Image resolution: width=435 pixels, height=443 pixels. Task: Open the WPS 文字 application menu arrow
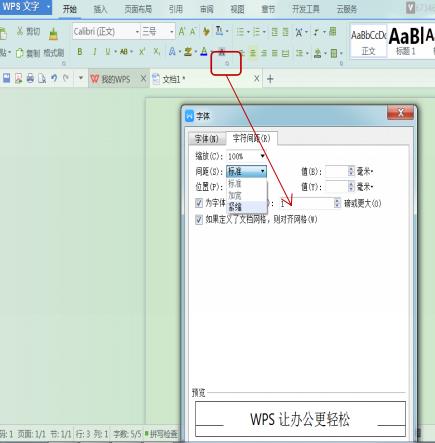[x=48, y=7]
